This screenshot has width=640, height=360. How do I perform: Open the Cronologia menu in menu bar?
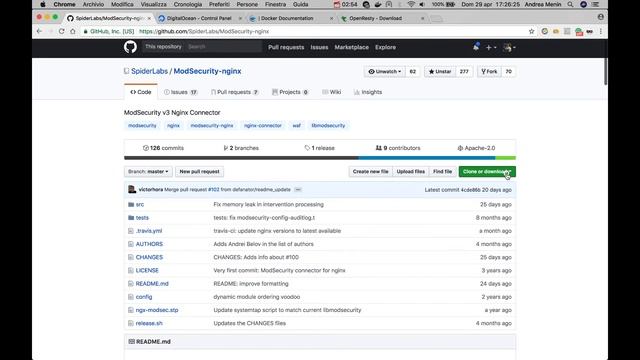point(188,4)
